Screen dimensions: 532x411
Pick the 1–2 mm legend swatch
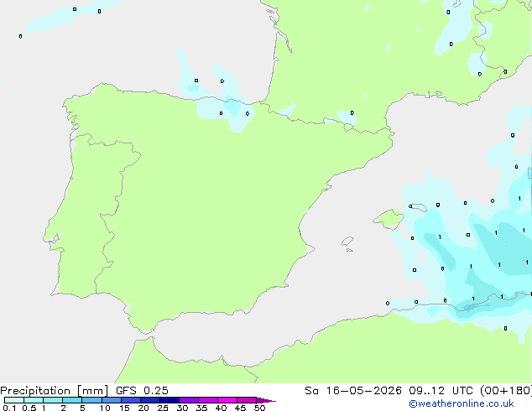click(x=53, y=400)
